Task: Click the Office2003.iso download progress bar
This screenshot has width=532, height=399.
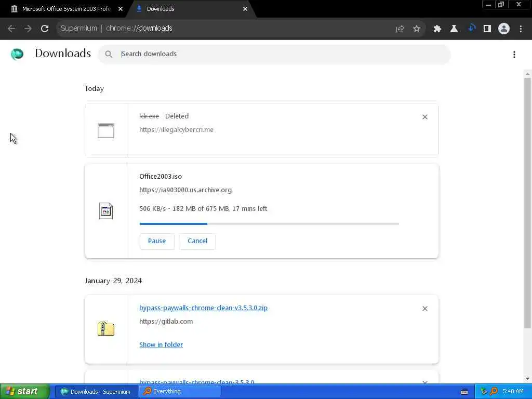Action: 269,224
